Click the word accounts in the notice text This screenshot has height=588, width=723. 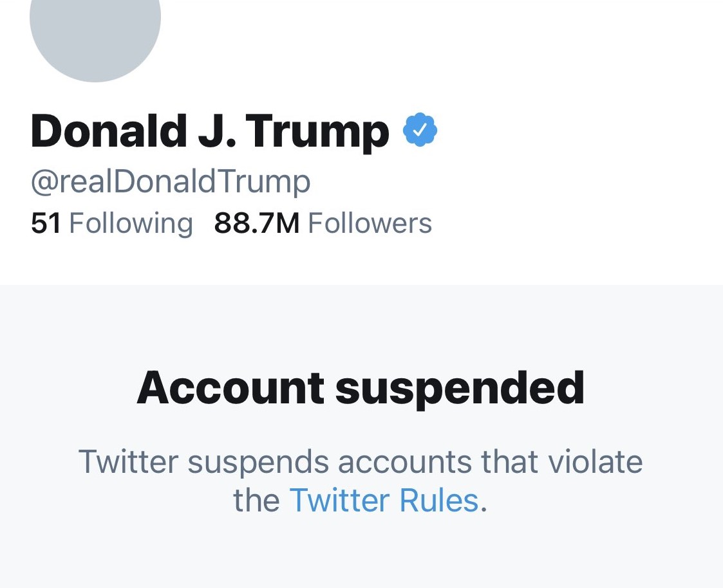click(406, 462)
